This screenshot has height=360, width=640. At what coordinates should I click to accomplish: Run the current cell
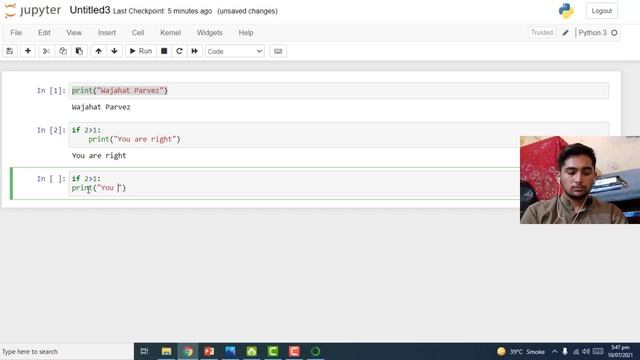[x=141, y=51]
